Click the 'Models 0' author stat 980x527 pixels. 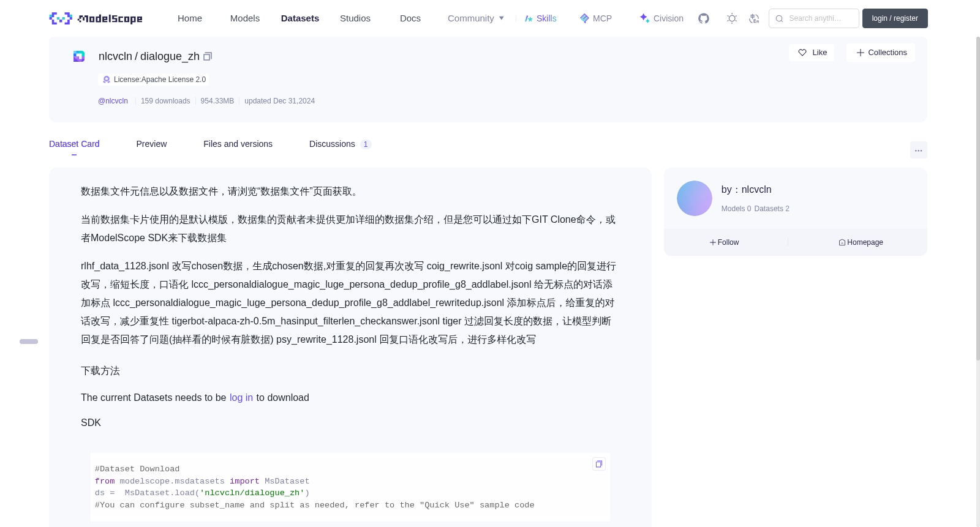tap(736, 209)
